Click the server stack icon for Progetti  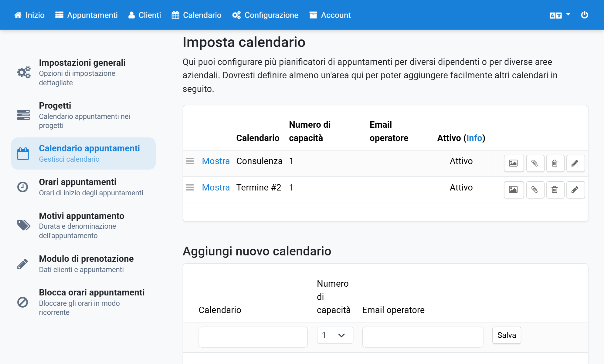click(23, 115)
